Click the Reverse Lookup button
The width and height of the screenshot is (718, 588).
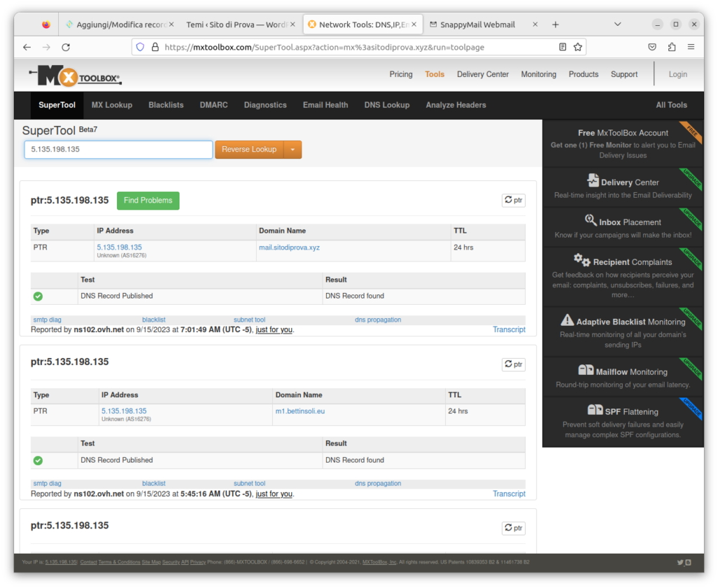249,150
